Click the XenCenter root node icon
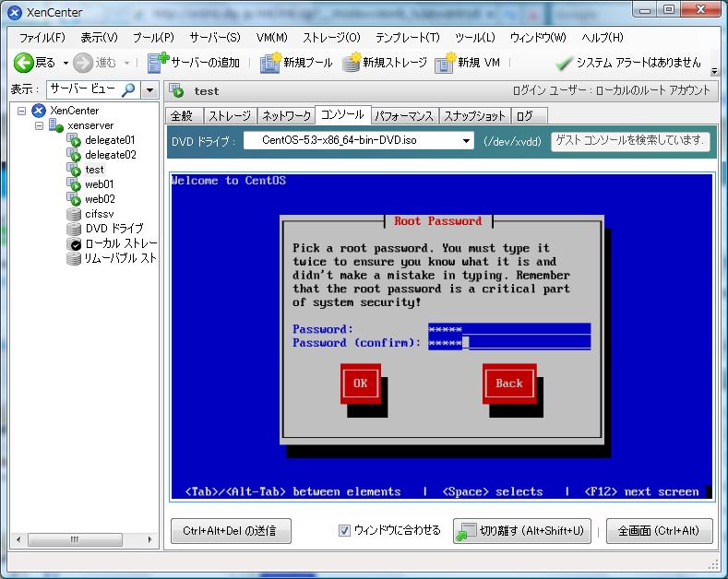 pyautogui.click(x=39, y=111)
